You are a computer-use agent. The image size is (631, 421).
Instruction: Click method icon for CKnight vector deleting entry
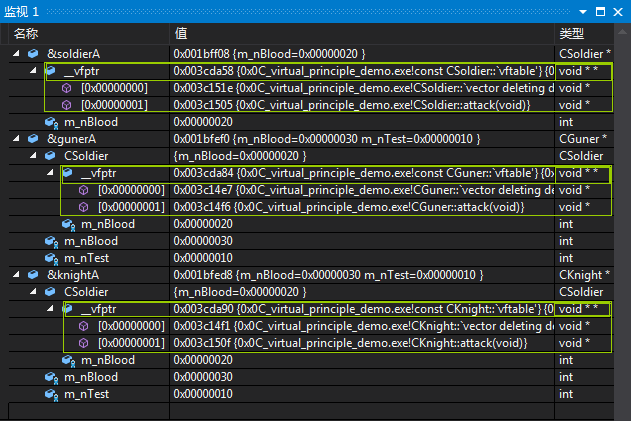point(84,326)
